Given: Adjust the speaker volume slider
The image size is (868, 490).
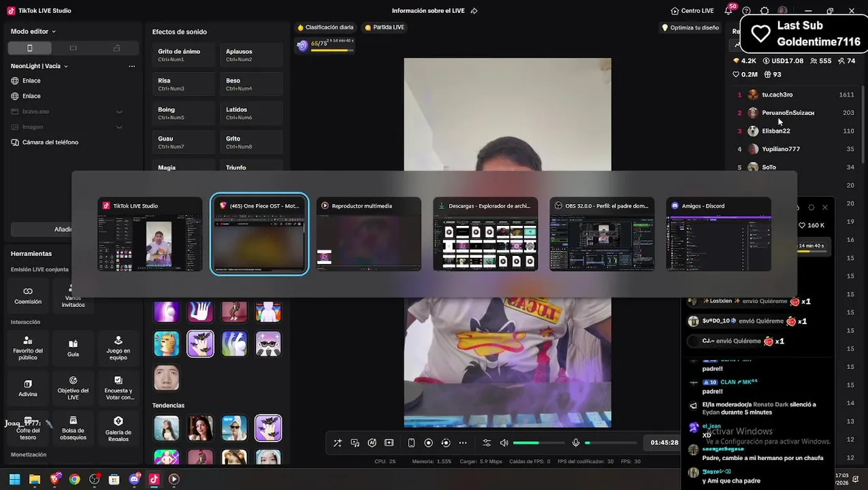Looking at the screenshot, I should 539,442.
